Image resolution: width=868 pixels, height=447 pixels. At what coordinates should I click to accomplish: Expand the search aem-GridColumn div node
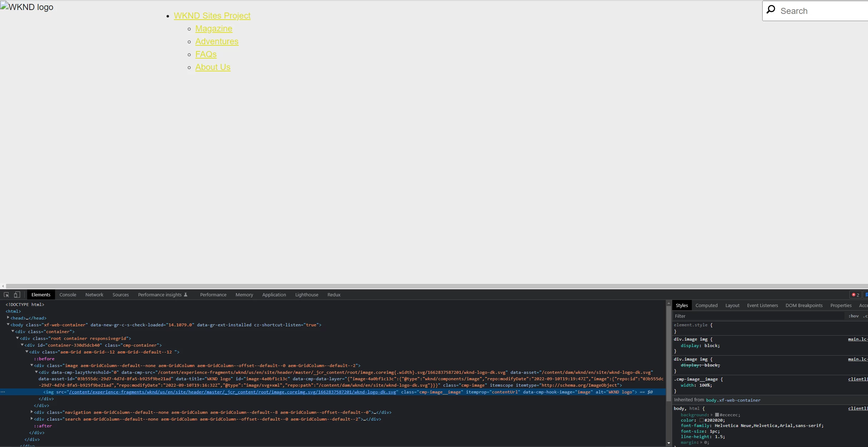(x=32, y=419)
